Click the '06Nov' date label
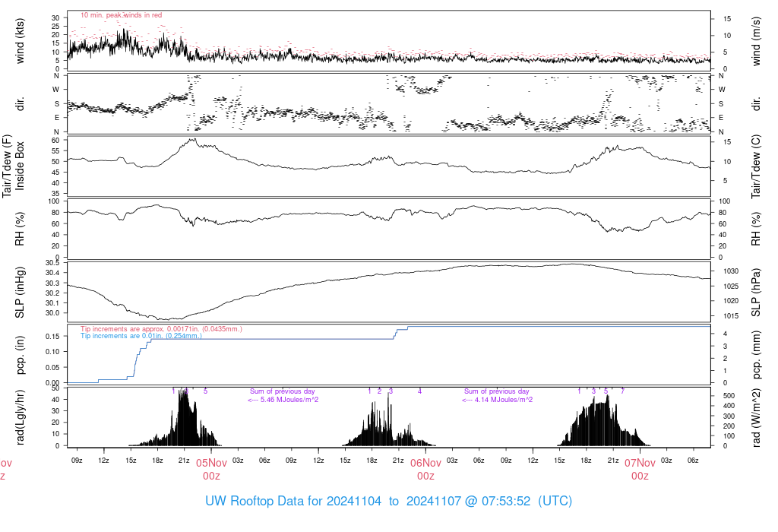 tap(425, 463)
